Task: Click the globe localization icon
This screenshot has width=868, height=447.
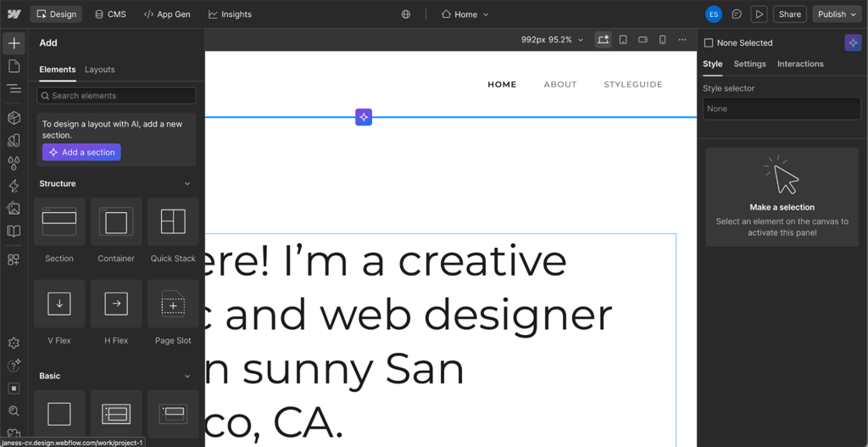Action: pyautogui.click(x=406, y=14)
